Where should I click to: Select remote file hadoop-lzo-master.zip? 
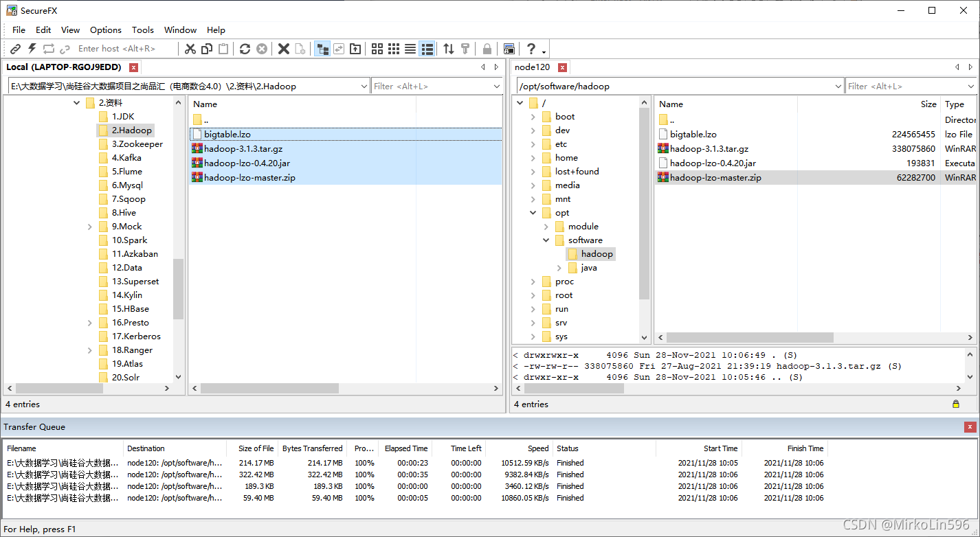pos(715,178)
